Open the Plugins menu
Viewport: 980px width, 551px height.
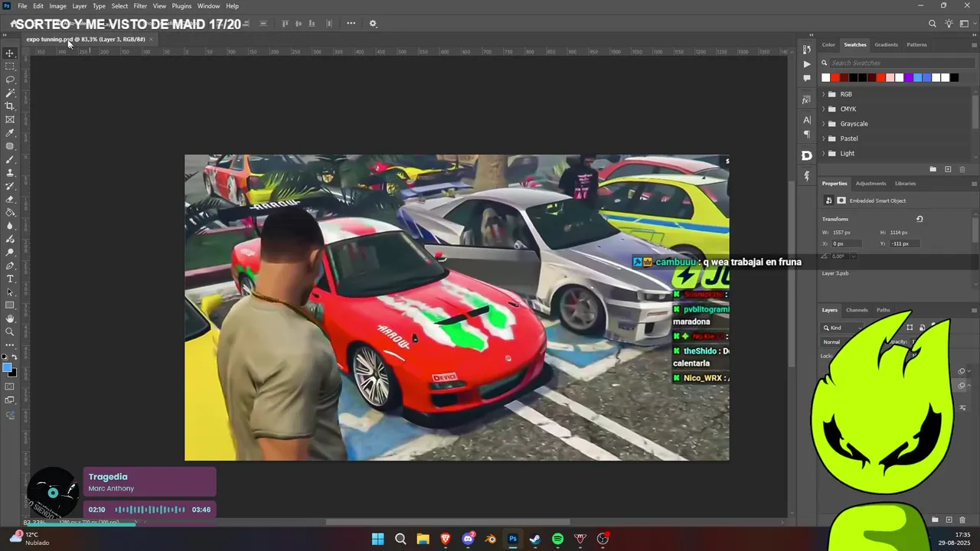pyautogui.click(x=181, y=5)
